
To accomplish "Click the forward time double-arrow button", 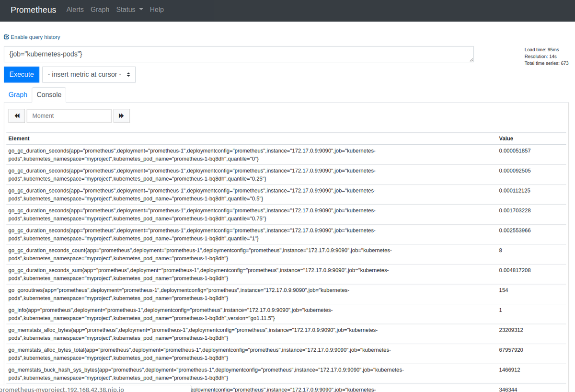I will 121,116.
